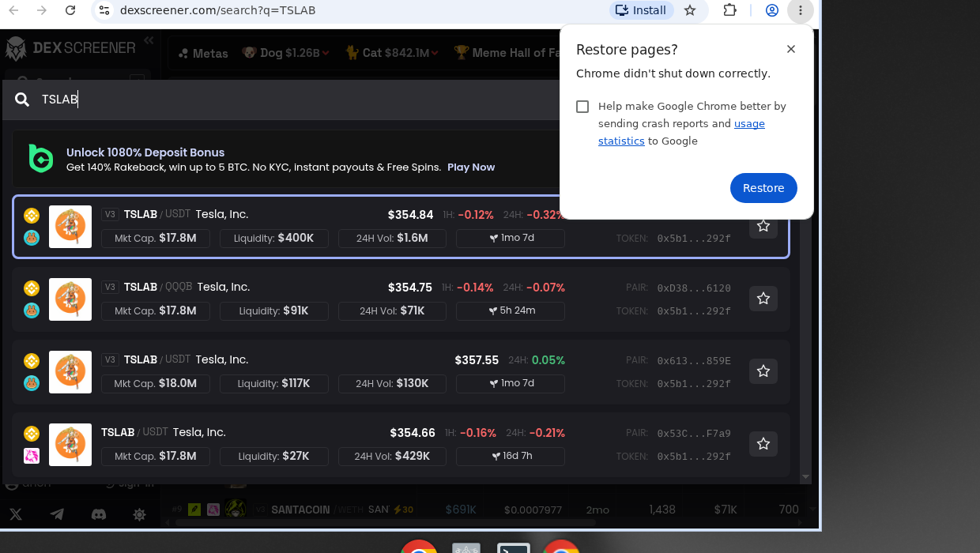The width and height of the screenshot is (980, 553).
Task: Select price $357.55 result
Action: pyautogui.click(x=477, y=360)
